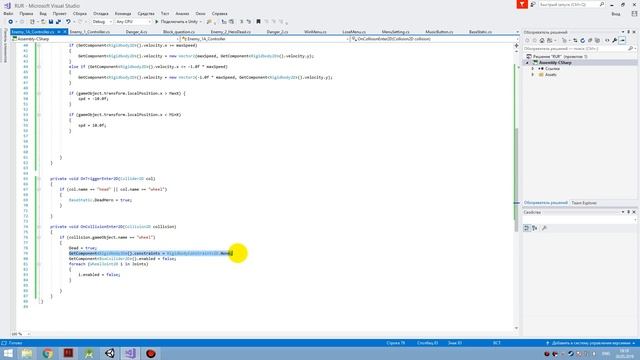Switch to the Team Explorer tab
Screen dimensions: 640x360
coord(584,203)
